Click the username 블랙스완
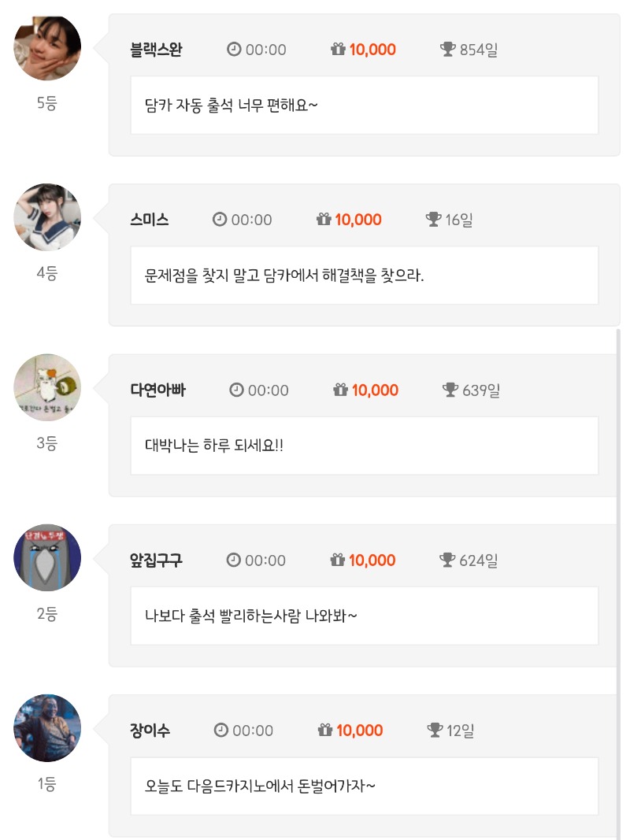The height and width of the screenshot is (840, 630). [x=156, y=50]
